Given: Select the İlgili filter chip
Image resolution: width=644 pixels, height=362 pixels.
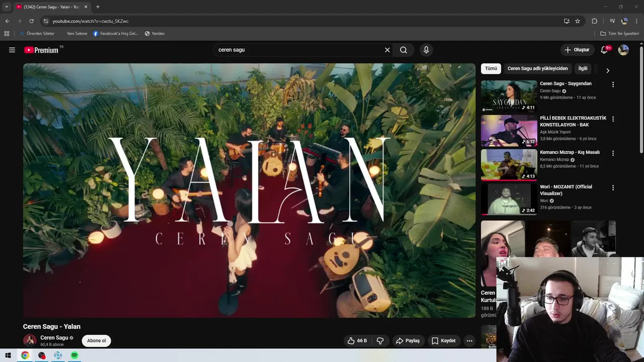Looking at the screenshot, I should 583,68.
